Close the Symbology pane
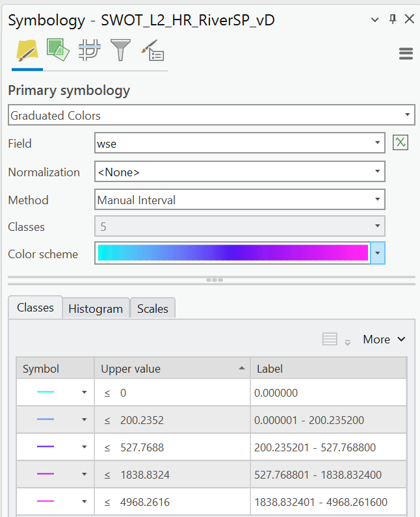The image size is (420, 517). 410,19
